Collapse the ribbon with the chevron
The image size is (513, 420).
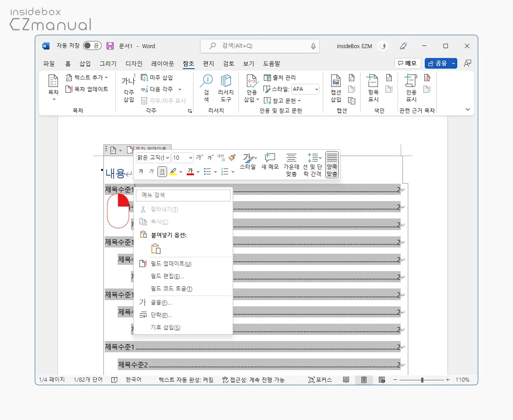click(x=468, y=110)
